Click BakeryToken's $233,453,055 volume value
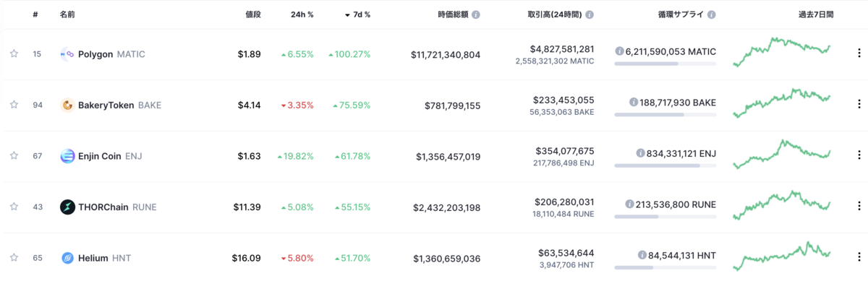The height and width of the screenshot is (281, 868). coord(563,100)
